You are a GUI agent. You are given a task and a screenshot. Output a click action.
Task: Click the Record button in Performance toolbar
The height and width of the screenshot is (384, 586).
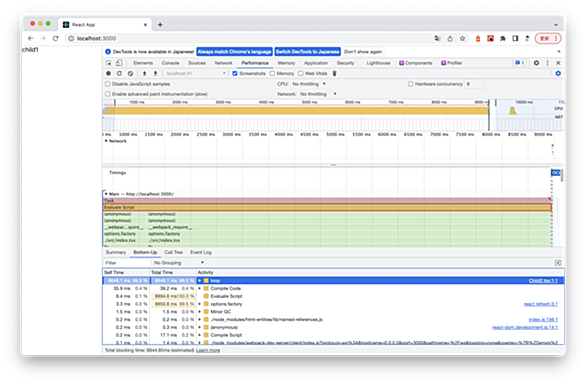[x=108, y=74]
